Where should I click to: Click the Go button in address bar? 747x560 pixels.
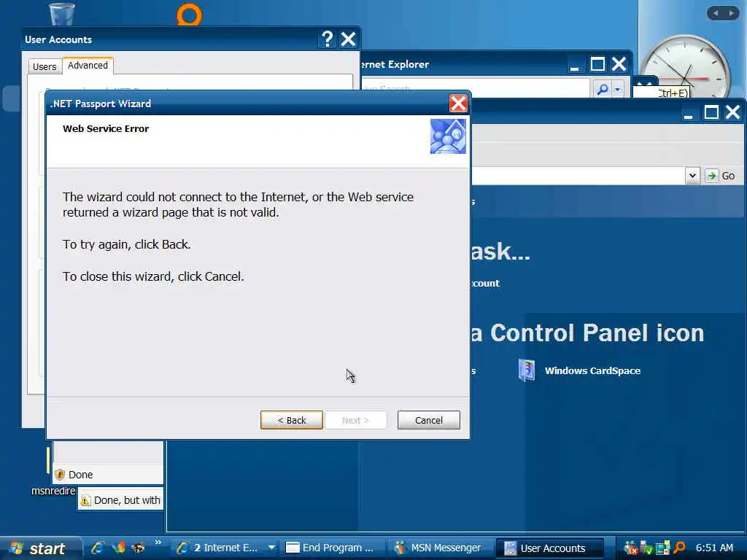[721, 176]
